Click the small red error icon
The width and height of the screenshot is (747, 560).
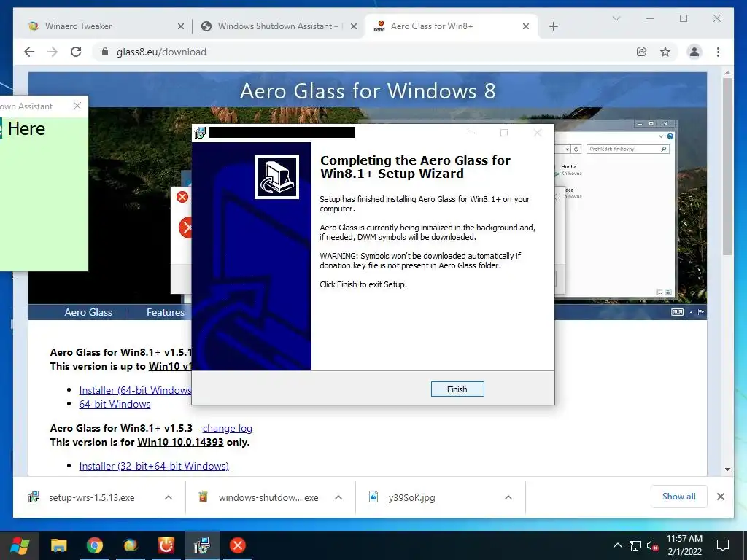182,197
